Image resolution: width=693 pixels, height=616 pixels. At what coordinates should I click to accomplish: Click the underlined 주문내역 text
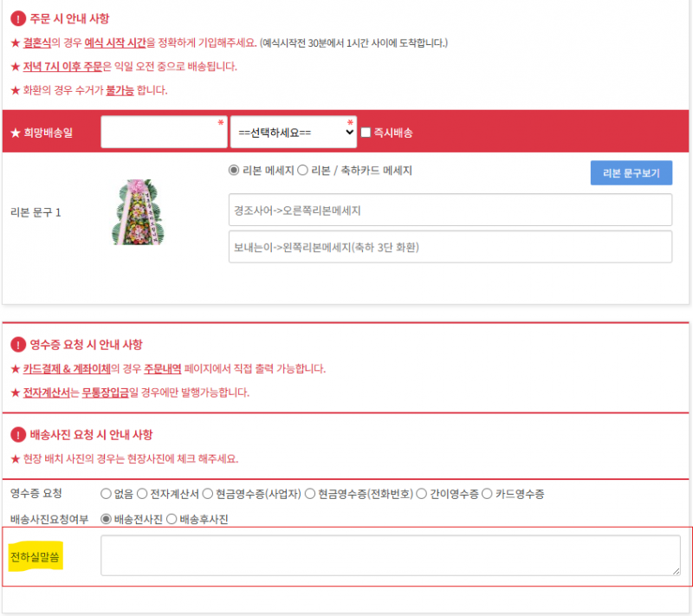coord(163,368)
